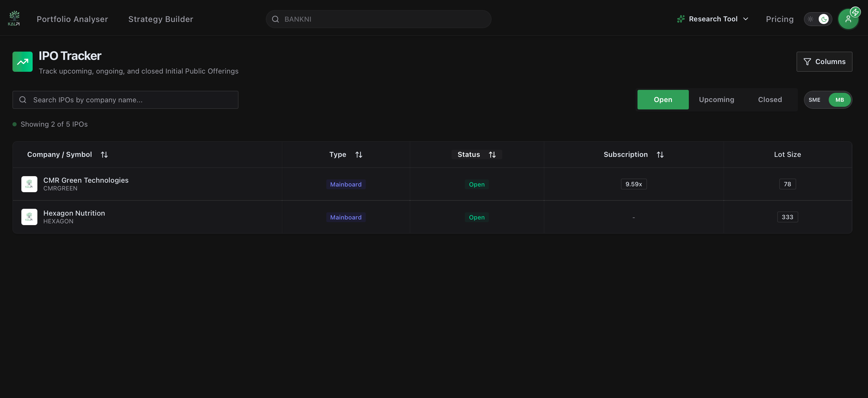Screen dimensions: 868x398
Task: Select the moon dark-mode toggle knob
Action: pyautogui.click(x=824, y=19)
